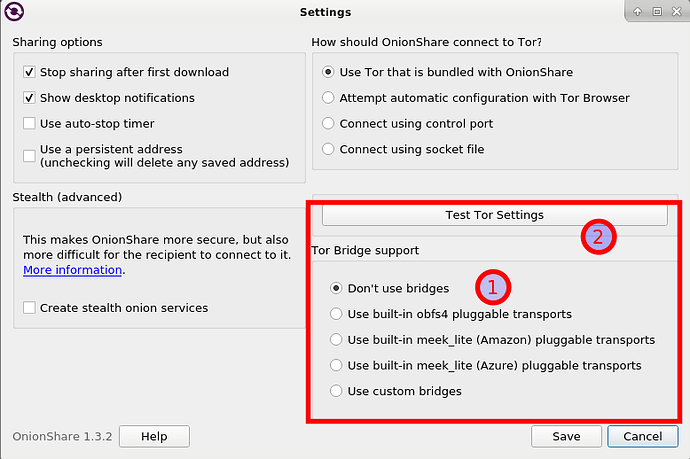This screenshot has height=459, width=690.
Task: Pick Connect using socket file option
Action: (x=328, y=150)
